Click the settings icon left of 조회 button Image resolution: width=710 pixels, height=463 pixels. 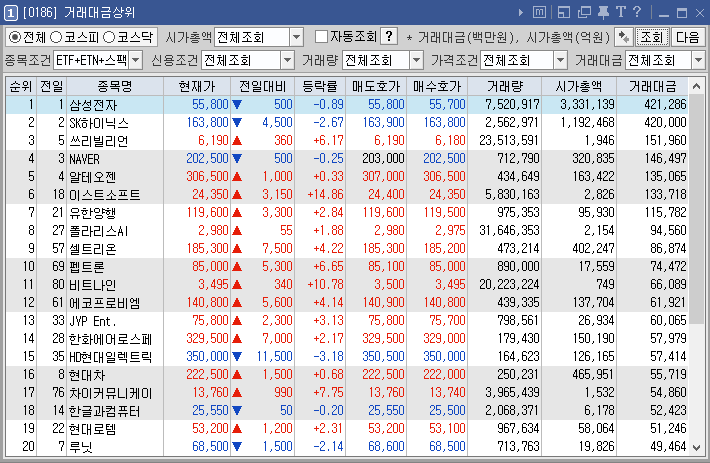624,37
